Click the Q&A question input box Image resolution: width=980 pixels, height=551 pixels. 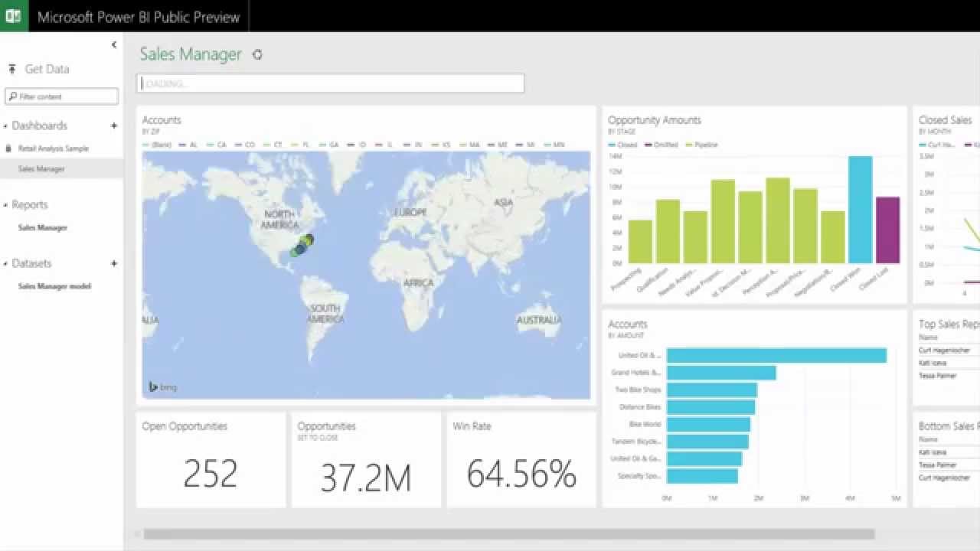click(331, 83)
